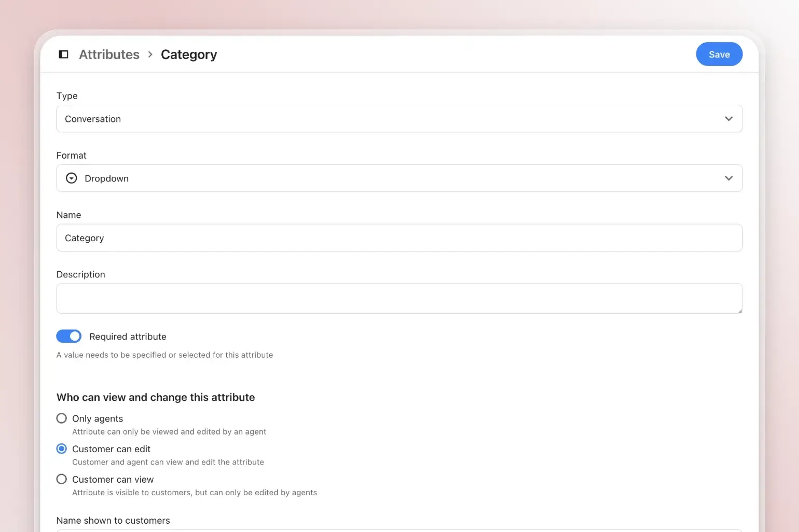The height and width of the screenshot is (532, 799).
Task: Open the Format dropdown showing Dropdown
Action: (399, 178)
